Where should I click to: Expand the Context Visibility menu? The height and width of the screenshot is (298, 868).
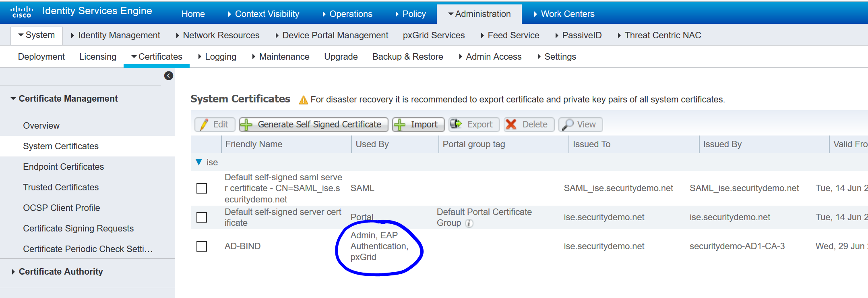[263, 14]
